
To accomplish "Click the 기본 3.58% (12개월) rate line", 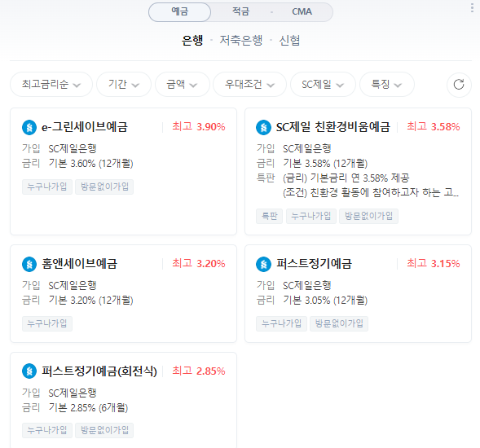I will click(325, 164).
